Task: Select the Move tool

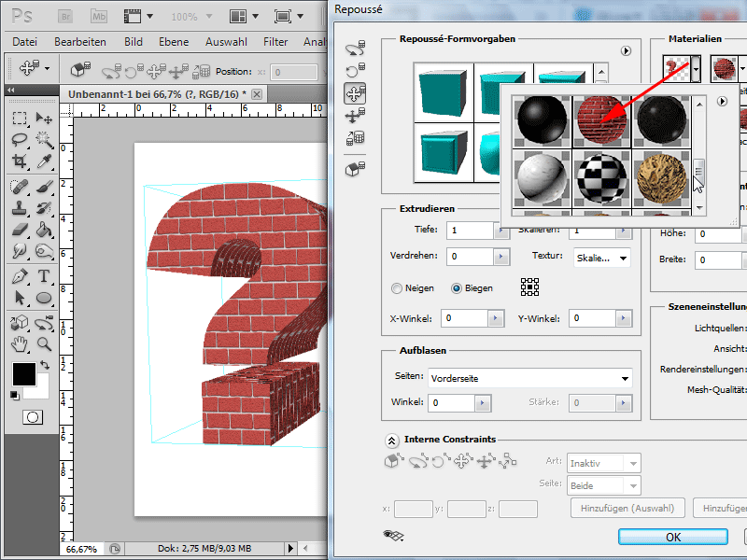Action: [44, 118]
